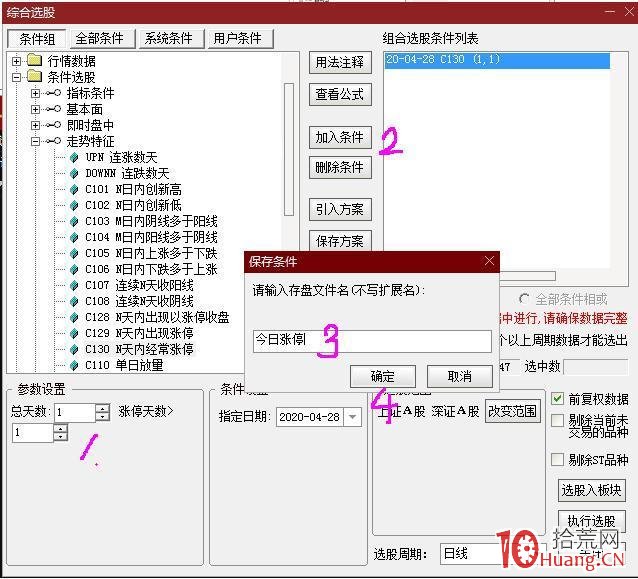Click the C128 formula icon

point(74,317)
